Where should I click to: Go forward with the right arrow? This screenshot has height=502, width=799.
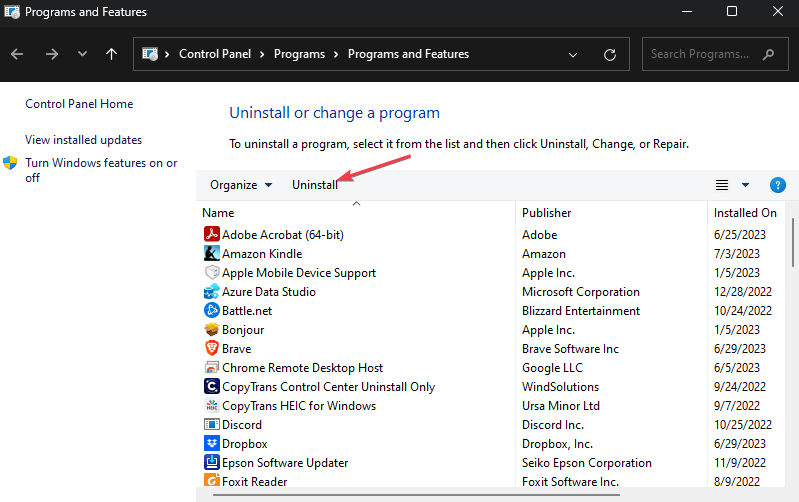[51, 54]
